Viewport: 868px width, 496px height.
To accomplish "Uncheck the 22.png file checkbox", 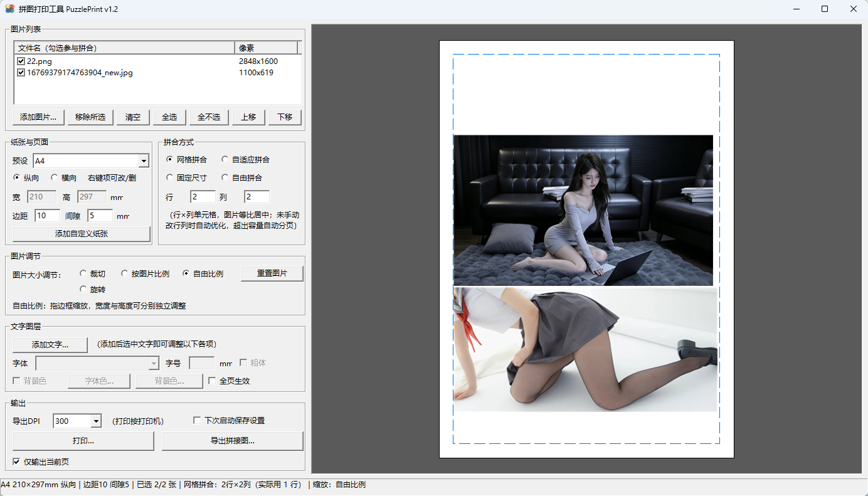I will pos(21,61).
